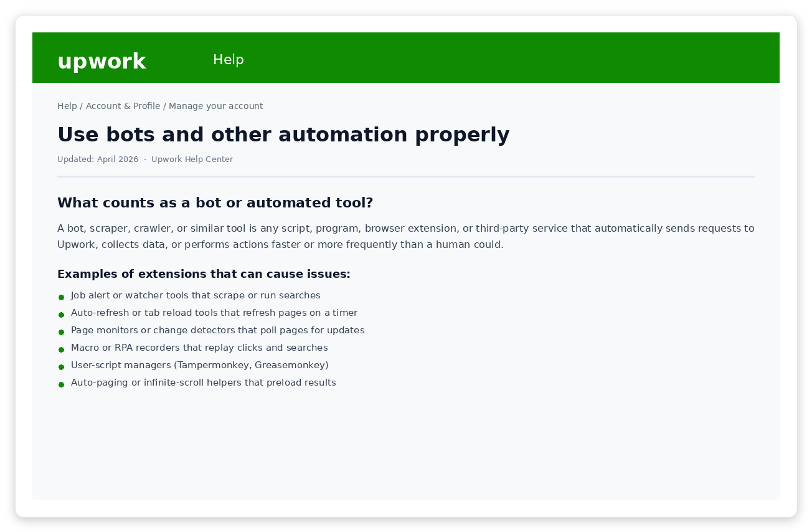Viewport: 812px width, 532px height.
Task: Click the bullet next to Auto-paging helpers
Action: [x=61, y=384]
